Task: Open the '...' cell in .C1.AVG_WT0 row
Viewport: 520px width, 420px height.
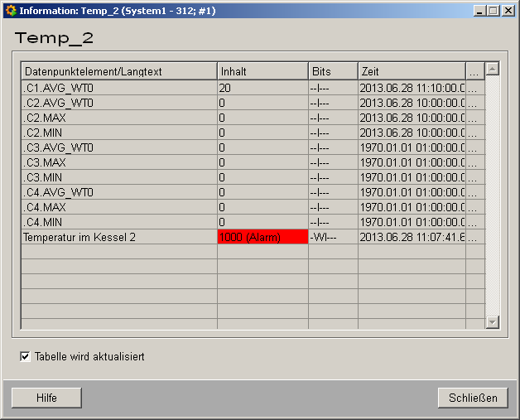Action: click(x=475, y=88)
